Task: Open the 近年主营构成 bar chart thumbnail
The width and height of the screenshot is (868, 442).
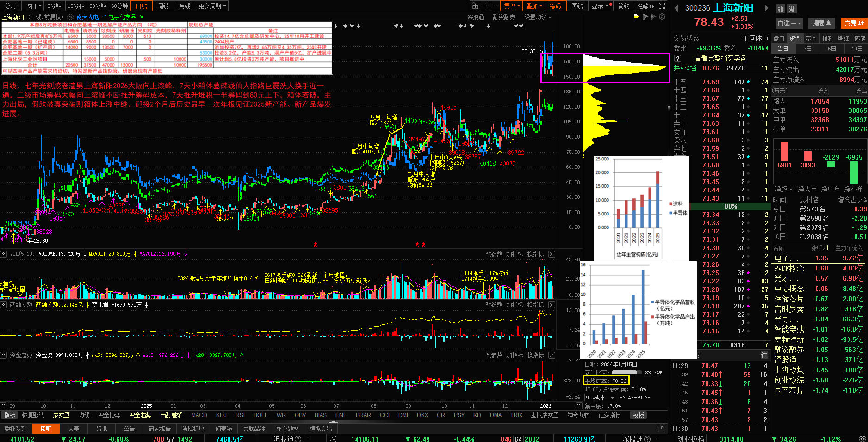Action: [x=641, y=208]
